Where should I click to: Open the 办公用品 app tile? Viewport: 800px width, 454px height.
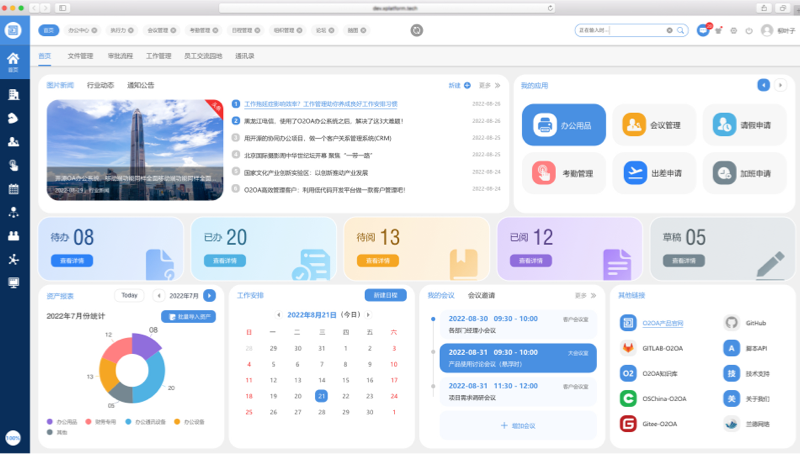point(564,124)
